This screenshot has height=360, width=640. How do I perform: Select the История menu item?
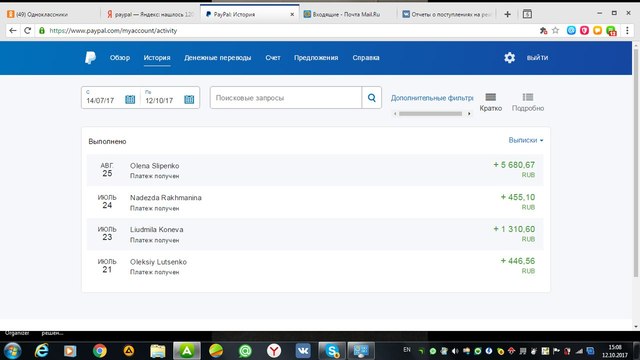[x=157, y=58]
